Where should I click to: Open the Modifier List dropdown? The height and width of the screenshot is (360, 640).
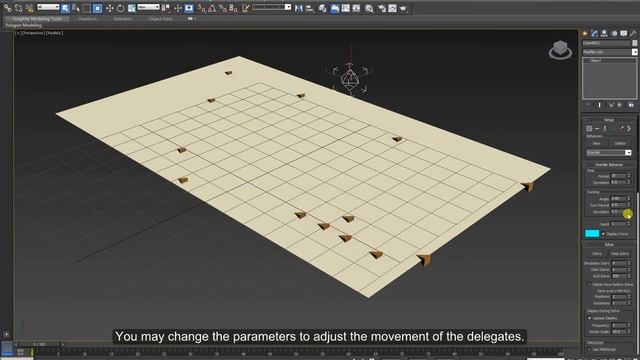[610, 52]
